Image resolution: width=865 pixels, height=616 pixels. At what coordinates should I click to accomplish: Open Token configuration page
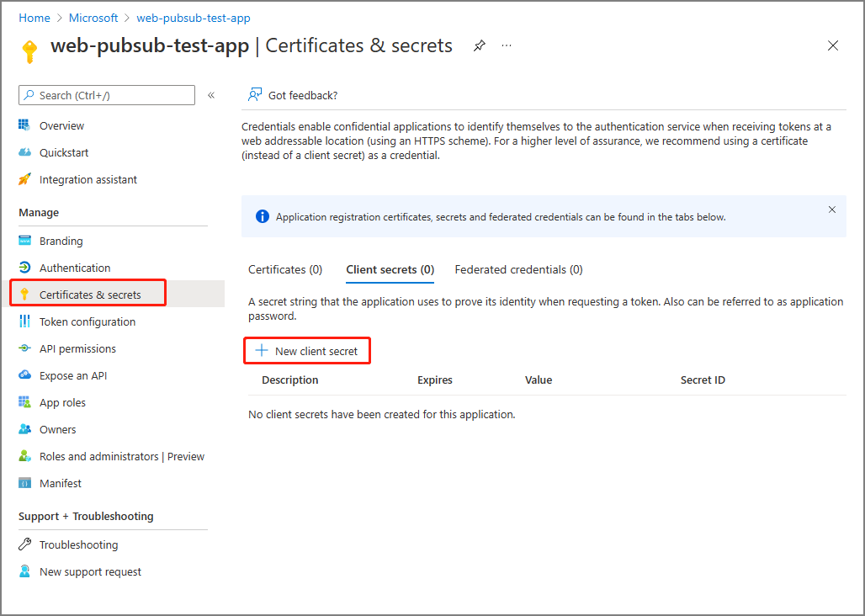pyautogui.click(x=87, y=321)
